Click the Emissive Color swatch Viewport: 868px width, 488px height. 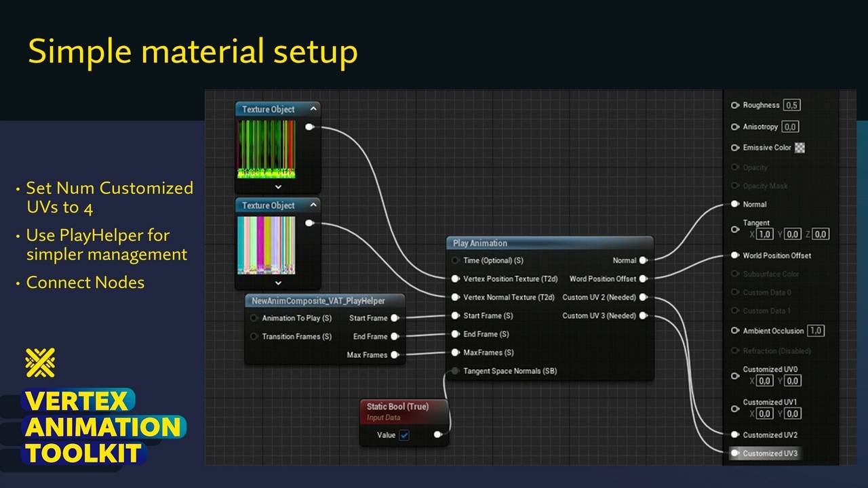(x=800, y=148)
